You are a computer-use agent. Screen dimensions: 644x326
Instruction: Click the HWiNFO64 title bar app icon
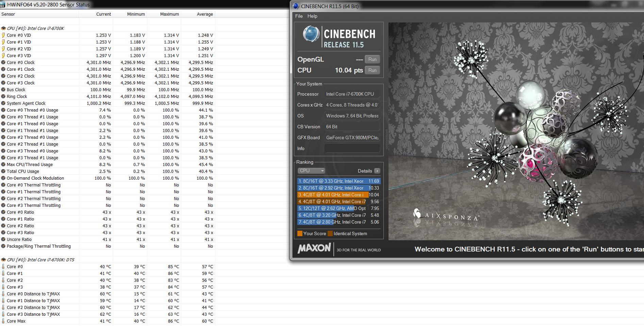pyautogui.click(x=3, y=5)
